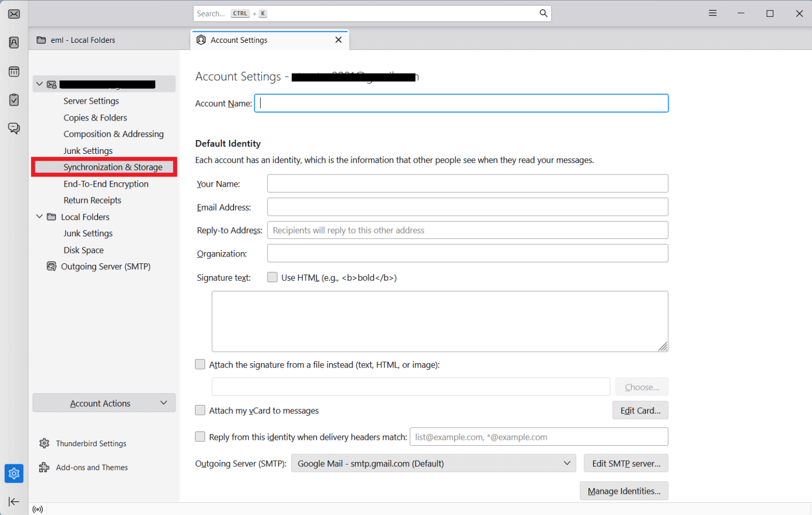812x515 pixels.
Task: Check Attach my vCard to messages
Action: 200,410
